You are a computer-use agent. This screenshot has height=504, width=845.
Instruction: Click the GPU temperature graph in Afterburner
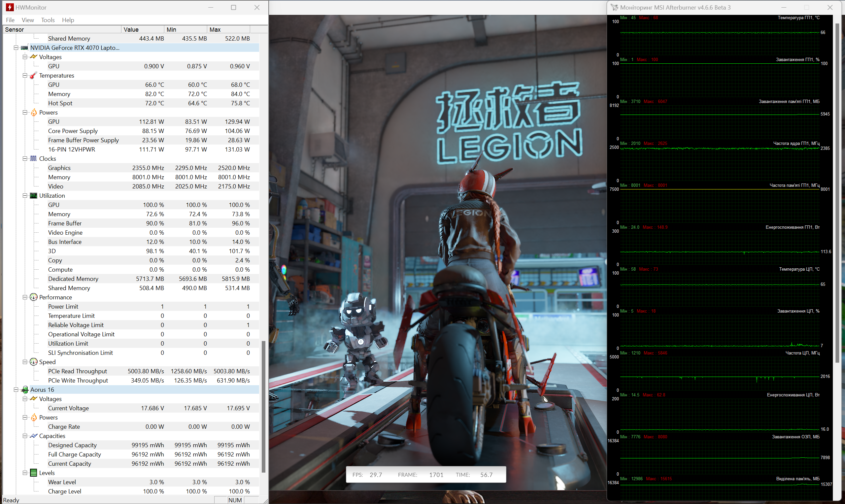(720, 37)
